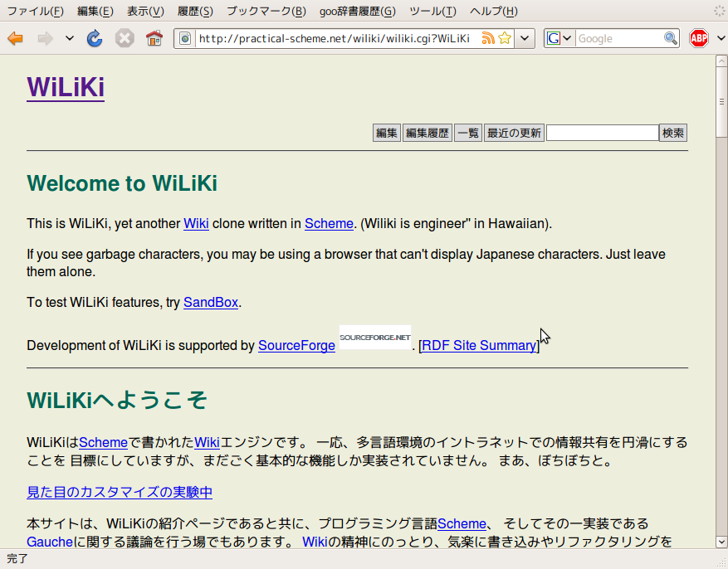
Task: Click the Wiki link before の精神にのっとり
Action: (315, 542)
